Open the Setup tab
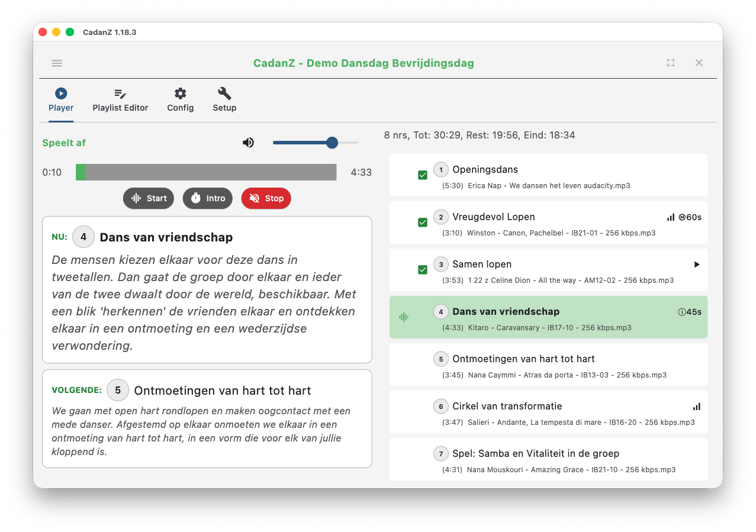This screenshot has height=532, width=756. (x=224, y=99)
